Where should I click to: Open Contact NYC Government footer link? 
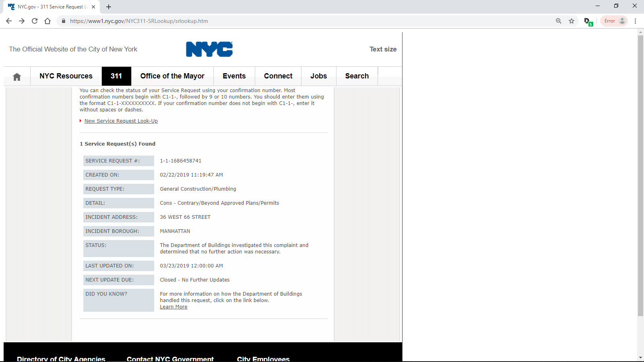(170, 359)
